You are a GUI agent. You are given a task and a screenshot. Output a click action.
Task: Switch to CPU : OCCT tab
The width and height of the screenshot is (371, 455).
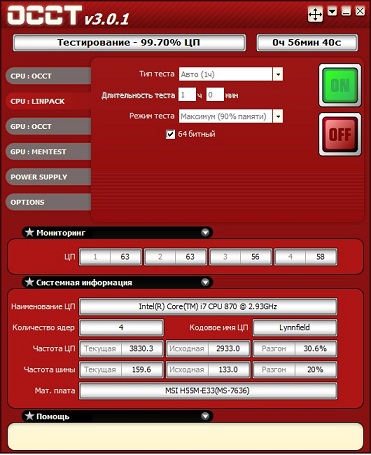(x=48, y=76)
